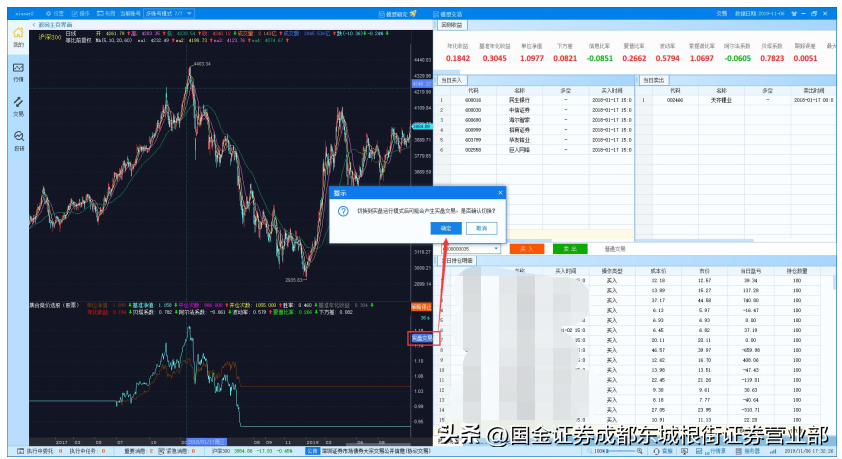Expand the 多账号模式 account dropdown
The image size is (842, 459).
coord(169,13)
